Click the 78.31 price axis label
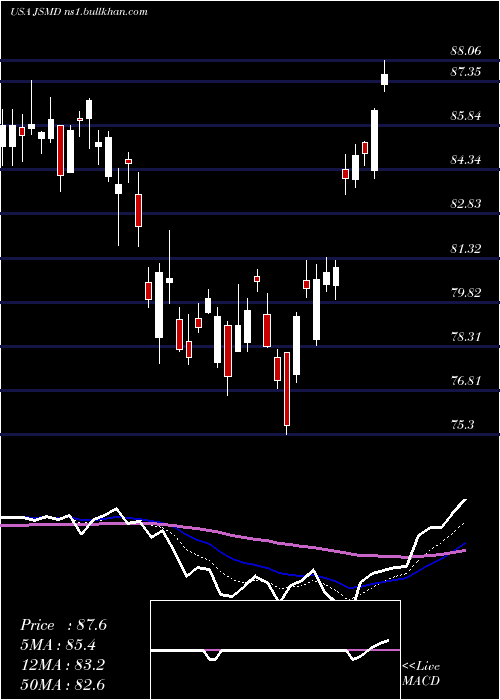This screenshot has width=500, height=700. click(x=466, y=337)
